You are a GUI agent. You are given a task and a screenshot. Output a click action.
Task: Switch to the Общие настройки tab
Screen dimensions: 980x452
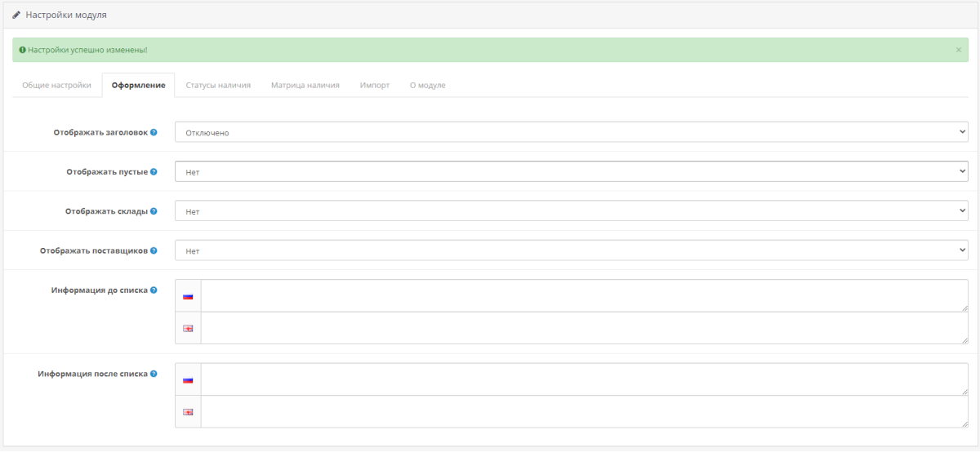click(56, 85)
